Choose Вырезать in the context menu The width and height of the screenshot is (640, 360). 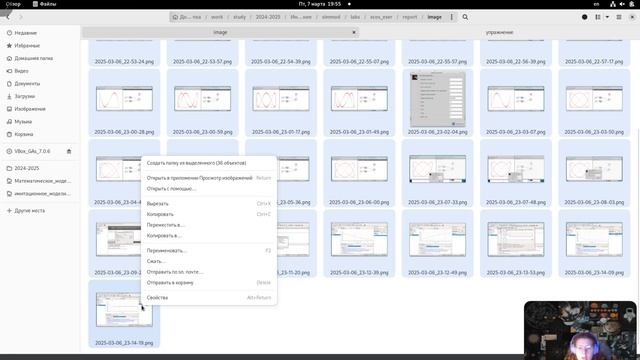coord(209,204)
